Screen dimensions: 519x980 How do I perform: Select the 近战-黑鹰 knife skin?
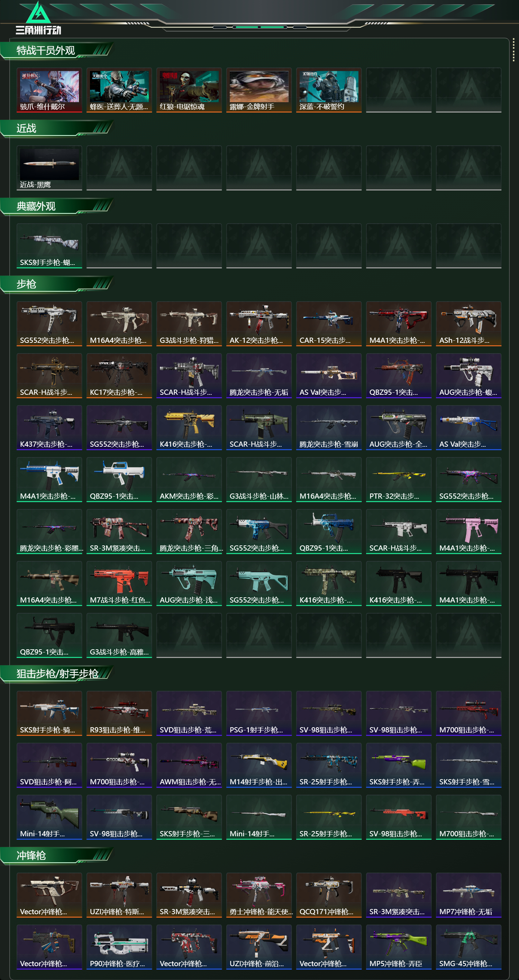pos(49,168)
